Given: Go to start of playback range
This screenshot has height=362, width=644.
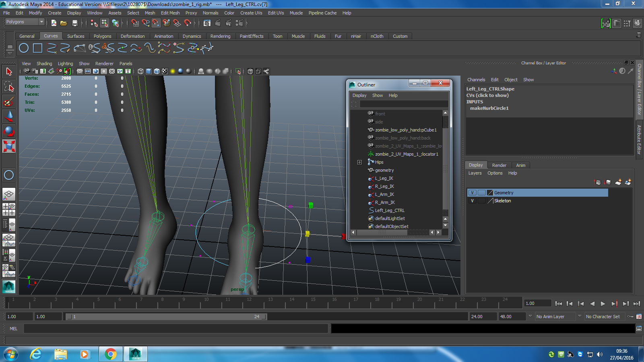Looking at the screenshot, I should (x=558, y=304).
